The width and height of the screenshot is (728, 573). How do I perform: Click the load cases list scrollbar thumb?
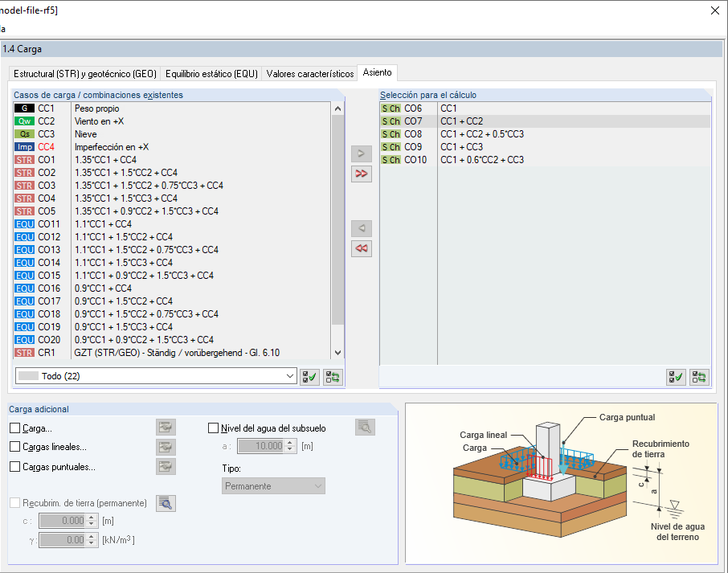tap(337, 220)
